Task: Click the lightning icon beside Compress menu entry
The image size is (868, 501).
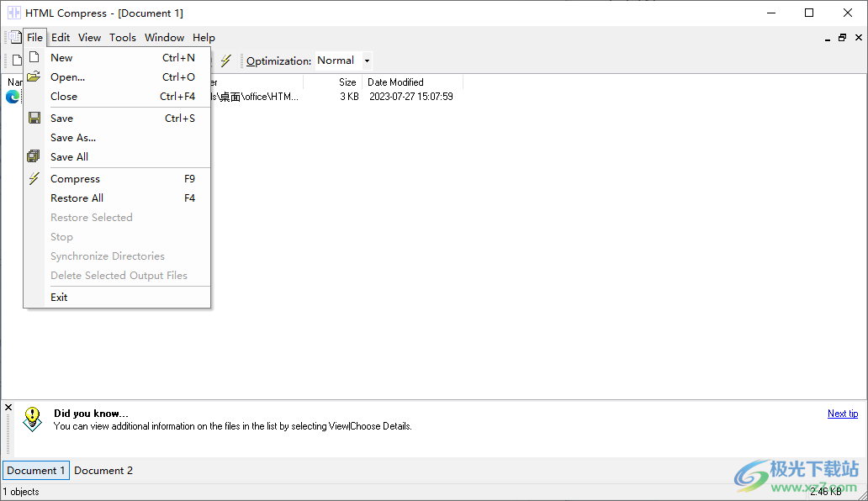Action: coord(34,178)
